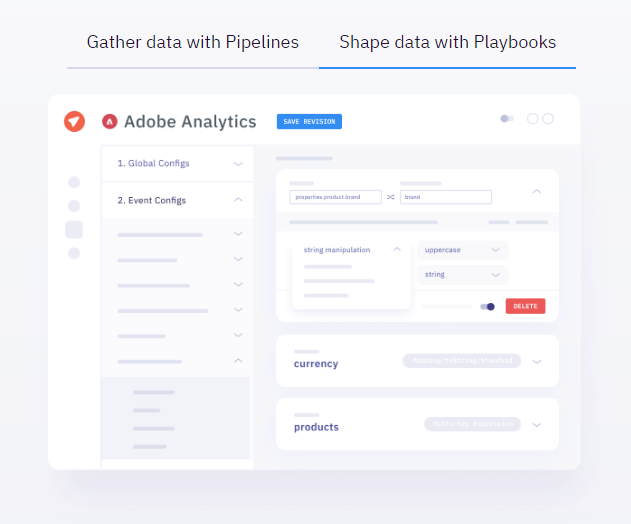Viewport: 631px width, 524px height.
Task: Select Shape data with Playbooks tab
Action: click(x=447, y=43)
